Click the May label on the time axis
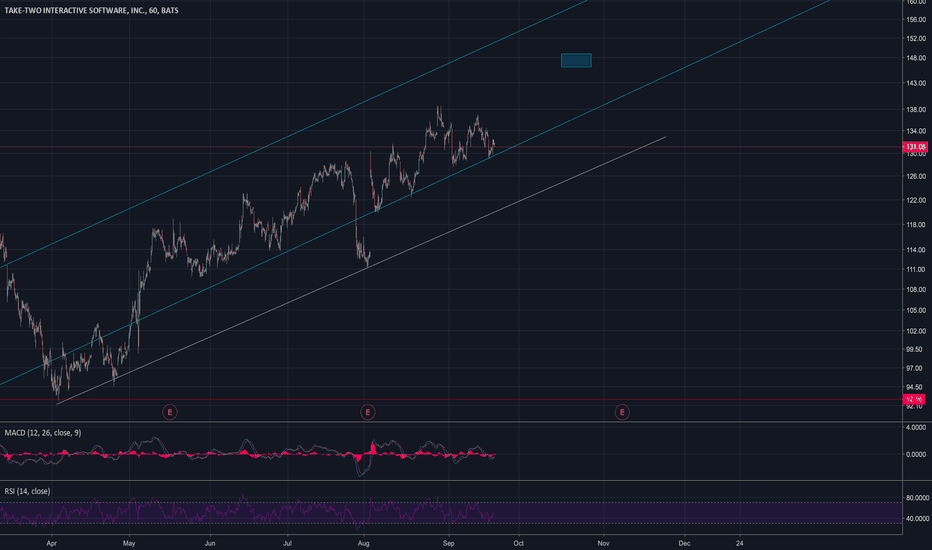Screen dimensions: 932x550 [x=129, y=543]
